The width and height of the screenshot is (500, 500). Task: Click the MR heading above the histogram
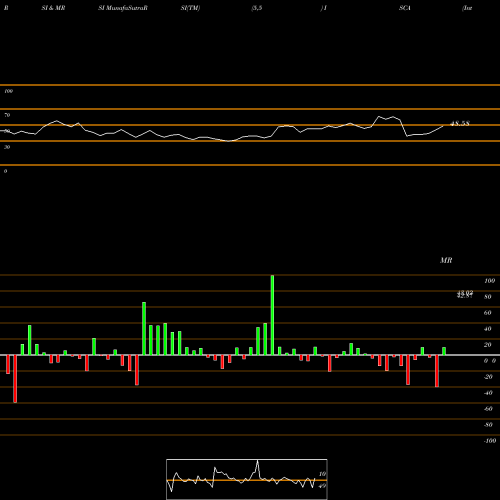[x=446, y=260]
